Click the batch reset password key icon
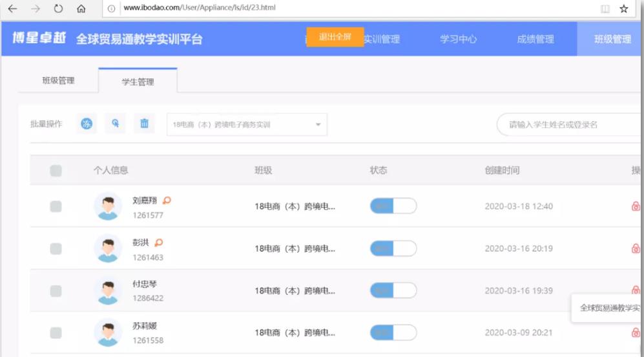The width and height of the screenshot is (644, 357). [115, 124]
